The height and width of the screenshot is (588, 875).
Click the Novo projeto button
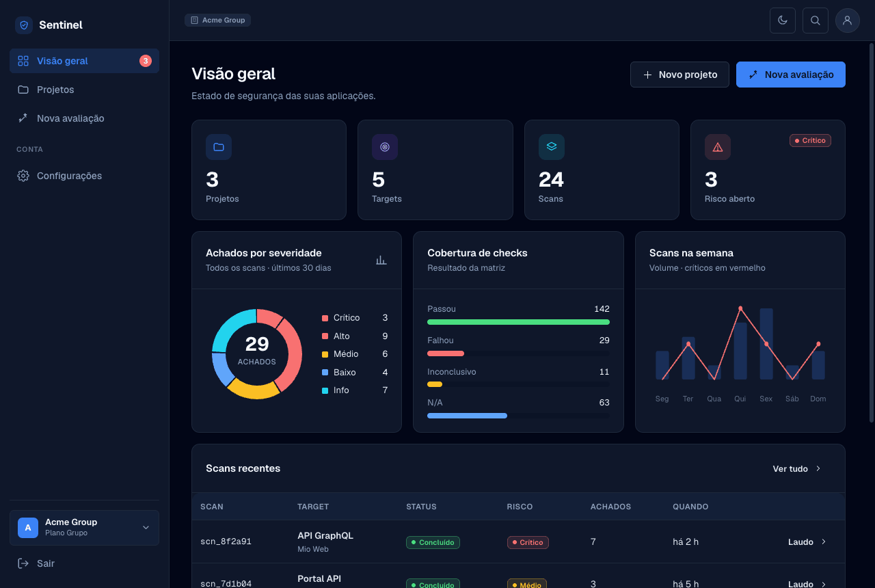679,75
